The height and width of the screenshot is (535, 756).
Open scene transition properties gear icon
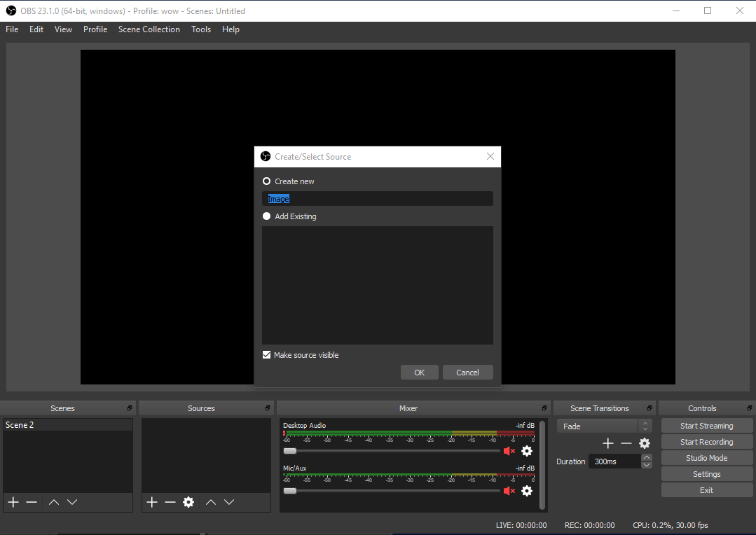[x=645, y=443]
